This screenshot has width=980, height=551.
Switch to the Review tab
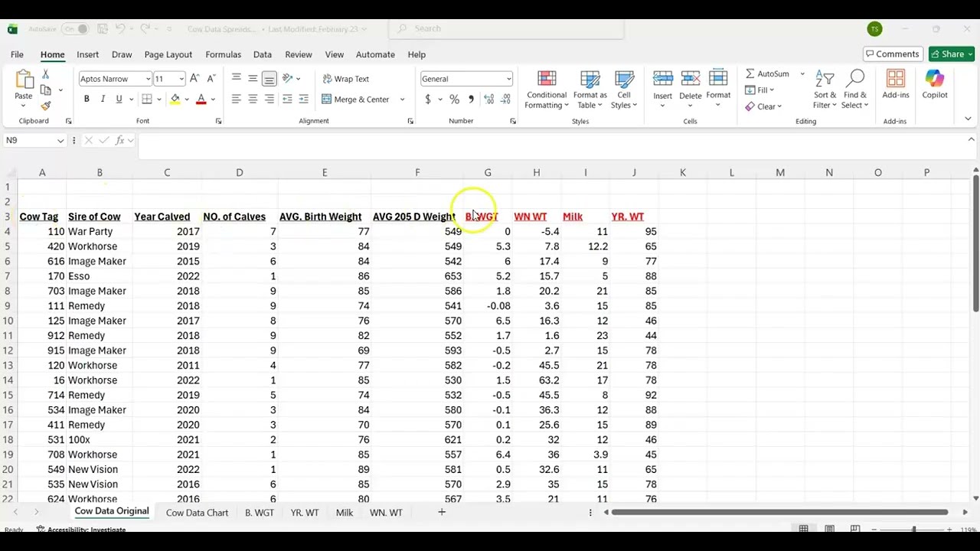(x=299, y=54)
